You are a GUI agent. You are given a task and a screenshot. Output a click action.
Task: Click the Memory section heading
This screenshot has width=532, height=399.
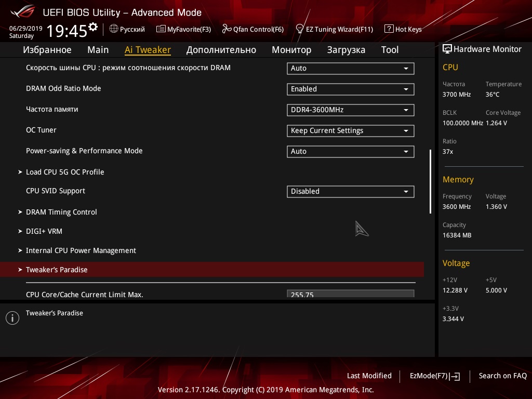[458, 179]
